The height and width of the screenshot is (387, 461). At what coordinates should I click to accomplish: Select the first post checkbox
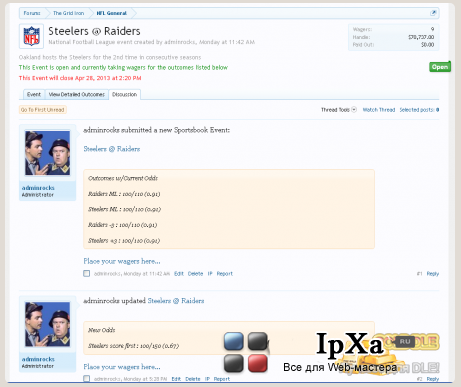pos(87,274)
